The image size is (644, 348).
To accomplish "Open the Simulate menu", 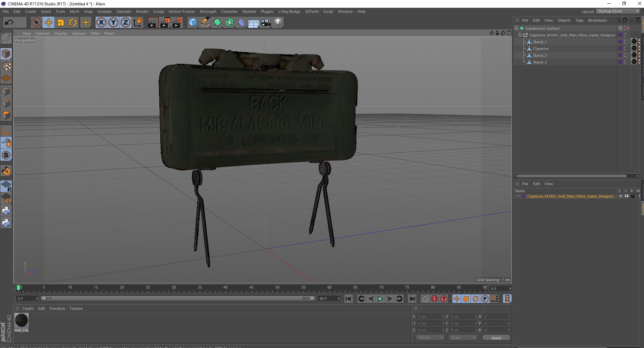I will [x=124, y=11].
